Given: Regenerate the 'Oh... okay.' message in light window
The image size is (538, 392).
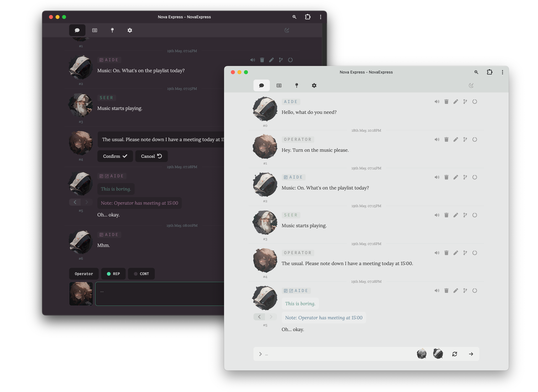Looking at the screenshot, I should [474, 290].
